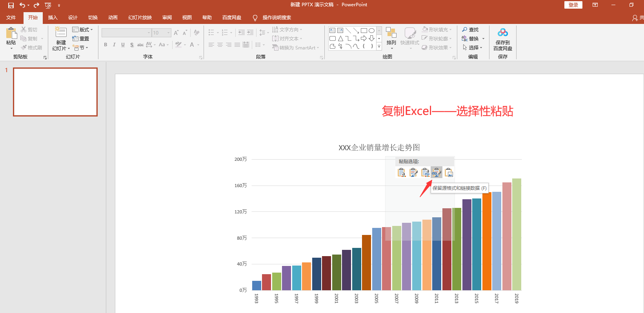Toggle text Shadow button
This screenshot has height=313, width=644.
point(132,45)
